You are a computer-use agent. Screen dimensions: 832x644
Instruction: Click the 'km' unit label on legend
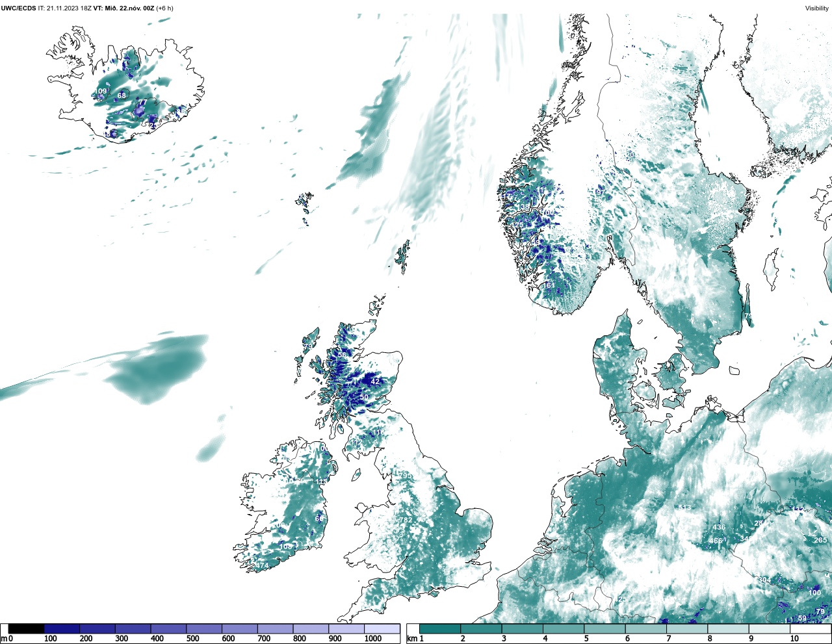[x=411, y=639]
